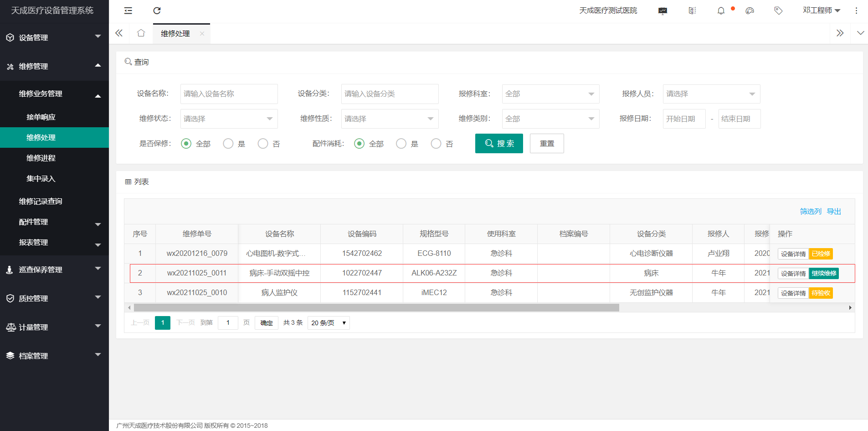Collapse the sidebar menu toggle icon
Image resolution: width=868 pixels, height=431 pixels.
(128, 10)
